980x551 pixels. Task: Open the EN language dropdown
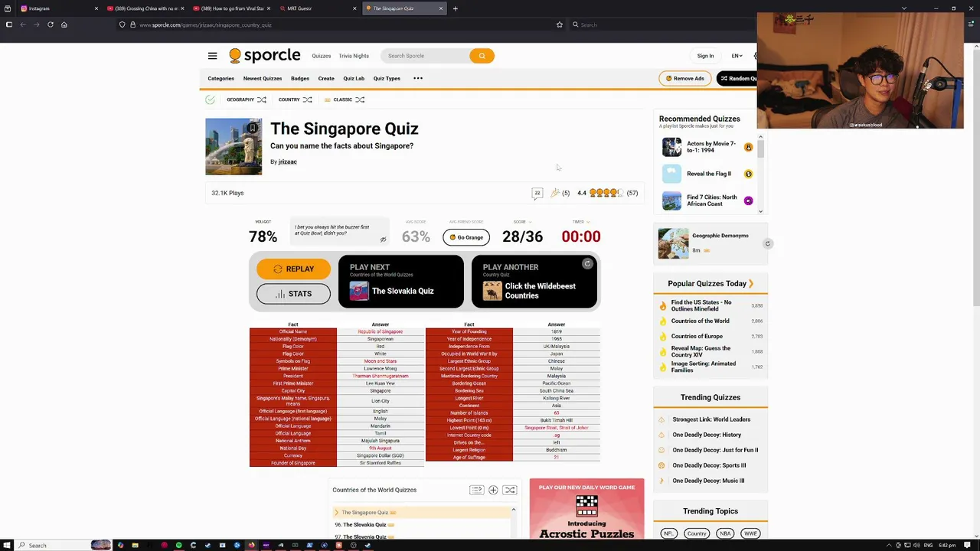(x=737, y=56)
